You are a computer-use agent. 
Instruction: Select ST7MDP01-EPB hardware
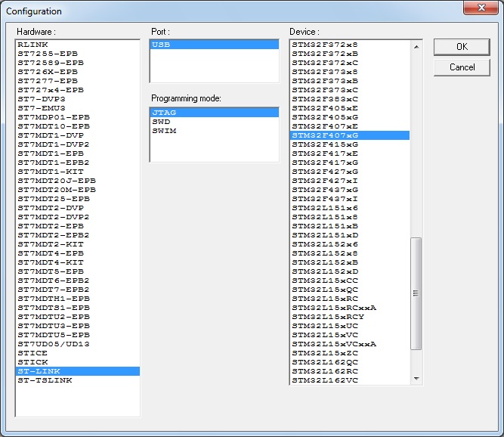tap(78, 117)
